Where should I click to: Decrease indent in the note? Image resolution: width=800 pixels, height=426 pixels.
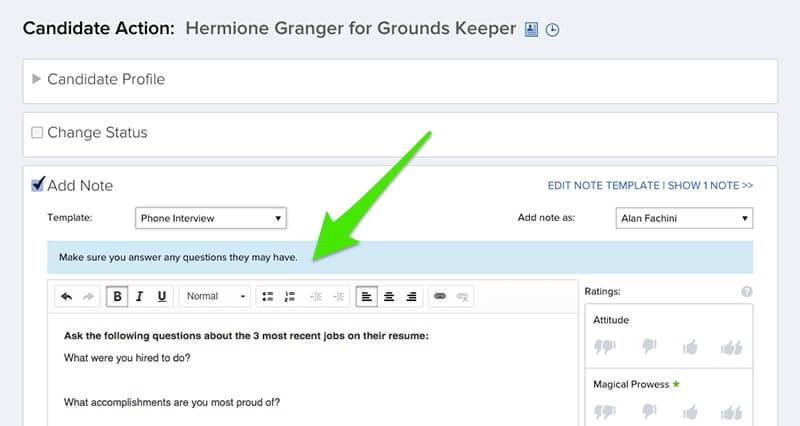pyautogui.click(x=316, y=296)
